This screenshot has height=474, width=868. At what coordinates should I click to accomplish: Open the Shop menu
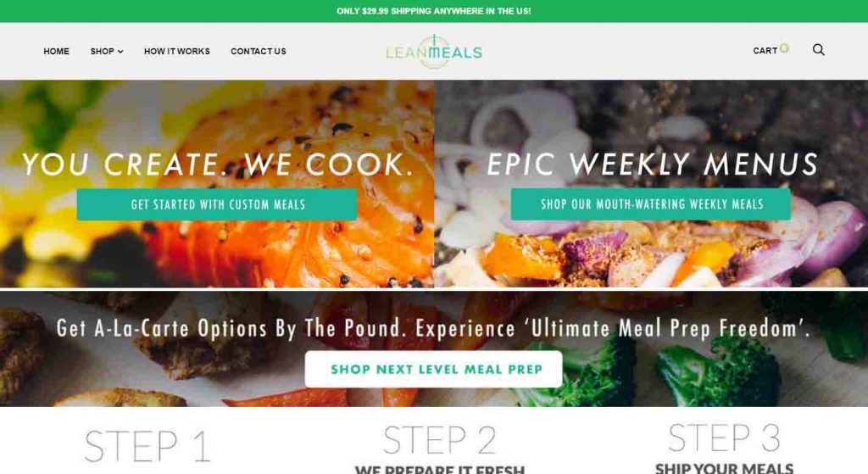click(x=103, y=51)
